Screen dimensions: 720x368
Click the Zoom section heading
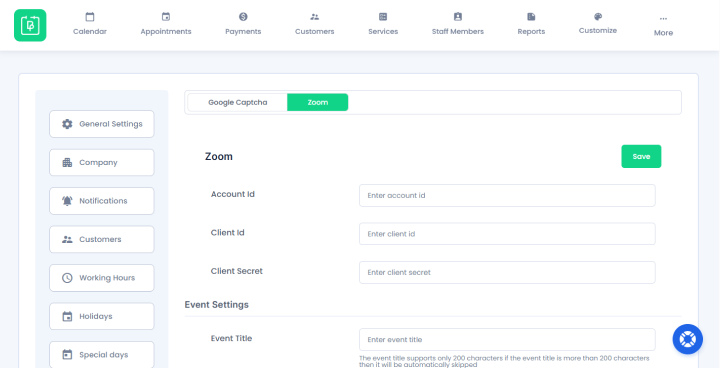[x=219, y=157]
